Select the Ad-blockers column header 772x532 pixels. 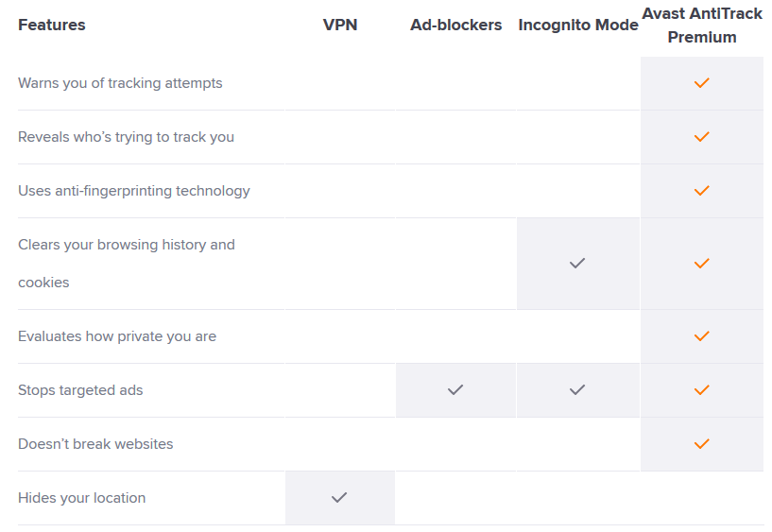(455, 25)
